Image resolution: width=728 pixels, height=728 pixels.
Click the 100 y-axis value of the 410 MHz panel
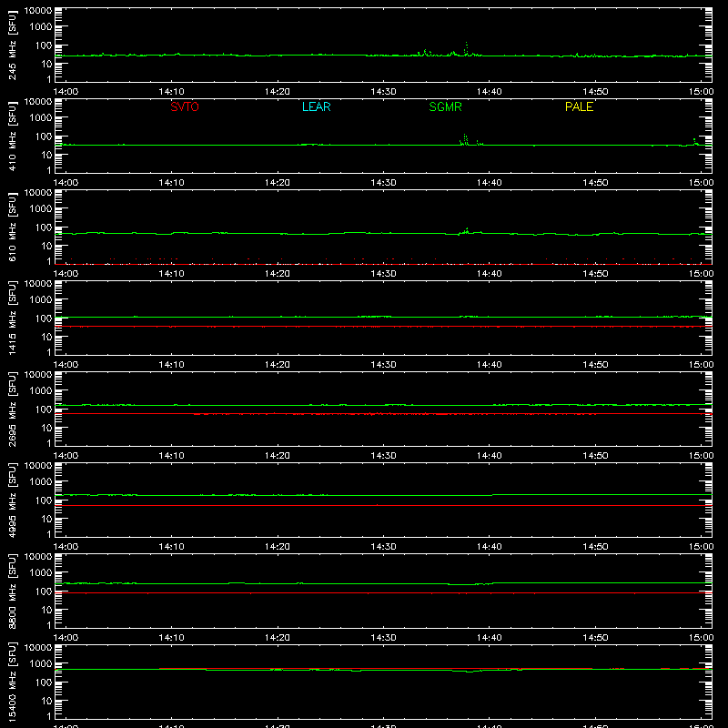click(44, 136)
